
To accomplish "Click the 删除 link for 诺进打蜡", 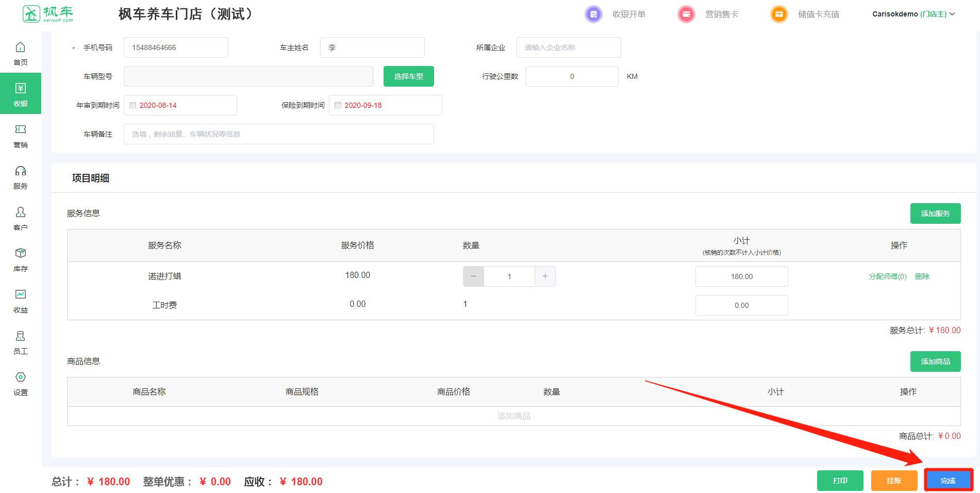I will (x=922, y=276).
